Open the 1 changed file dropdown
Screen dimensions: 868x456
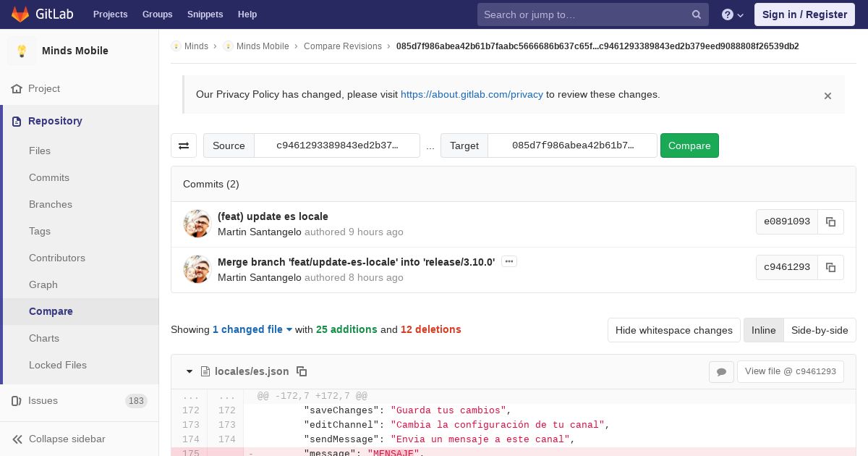click(252, 329)
